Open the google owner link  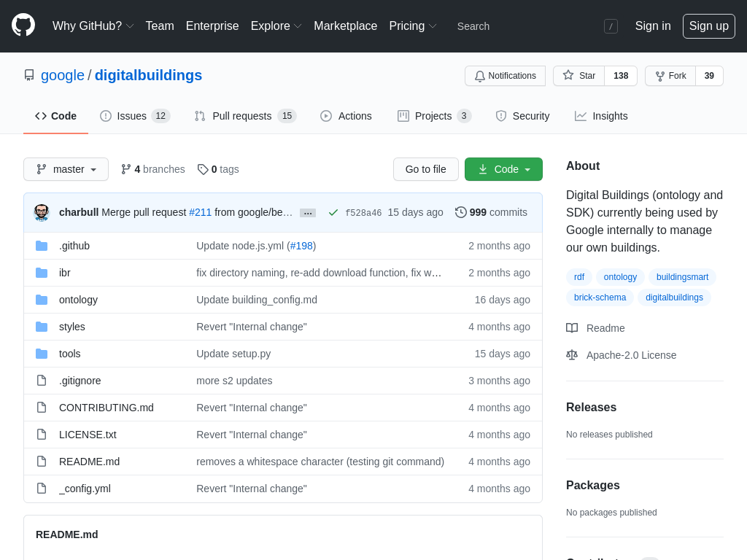click(63, 75)
